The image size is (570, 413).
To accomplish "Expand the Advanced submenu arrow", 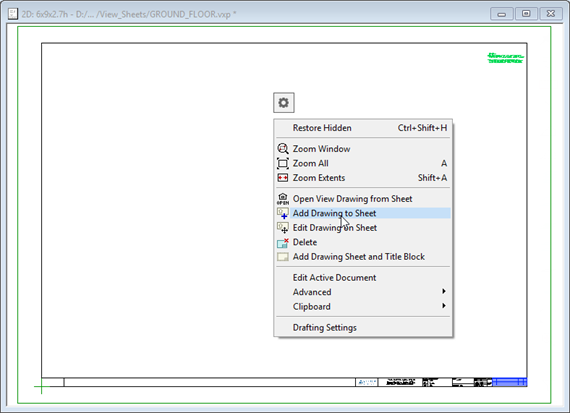I will click(x=443, y=291).
